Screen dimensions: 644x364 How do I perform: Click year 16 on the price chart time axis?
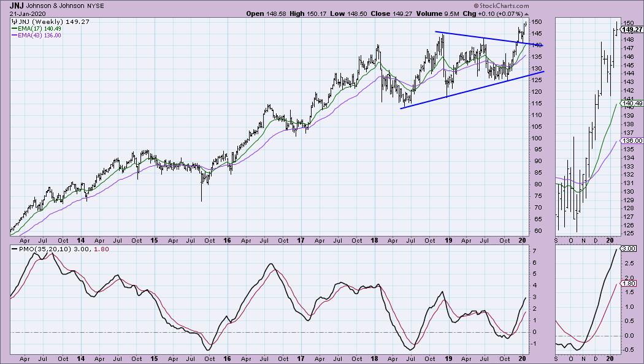[x=227, y=240]
